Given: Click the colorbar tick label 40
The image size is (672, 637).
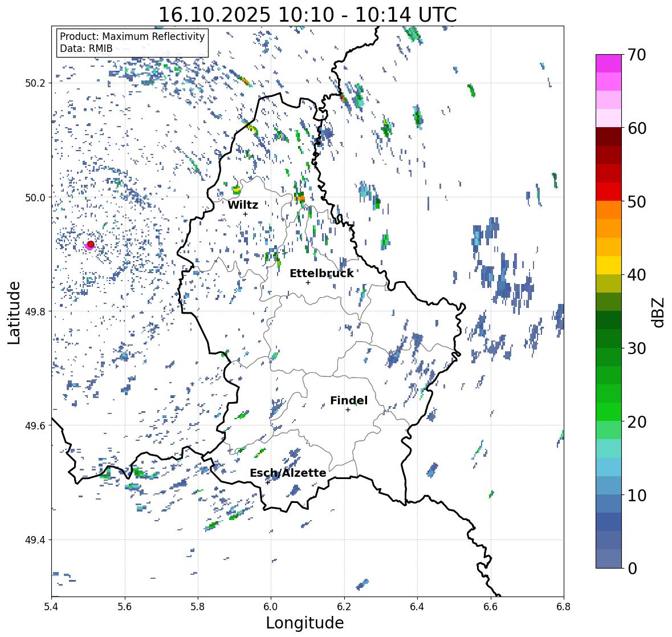Looking at the screenshot, I should (637, 275).
